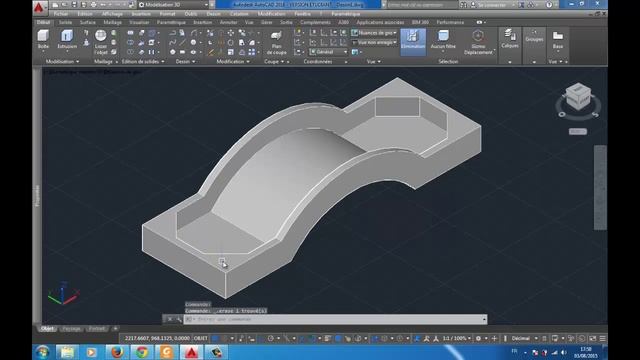Click Se connecter sign-in button
The height and width of the screenshot is (360, 640).
click(493, 5)
